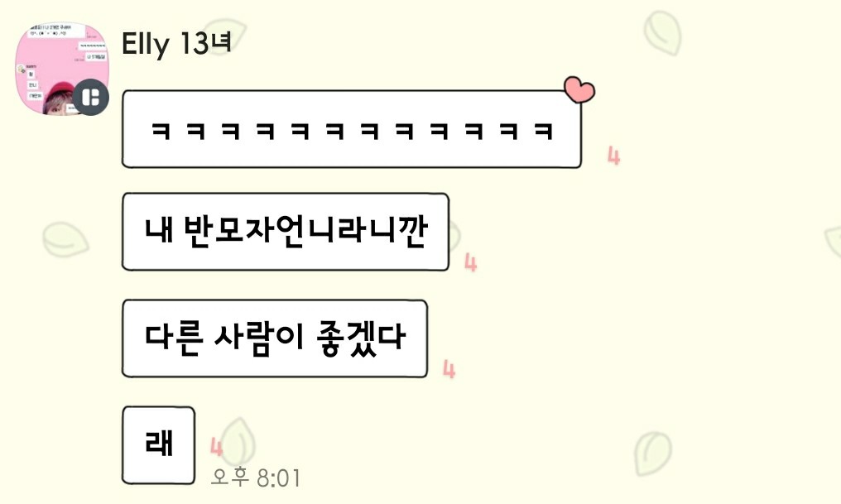841x504 pixels.
Task: Click leaf decoration left of 내 반모자언니라니깐
Action: [x=65, y=239]
